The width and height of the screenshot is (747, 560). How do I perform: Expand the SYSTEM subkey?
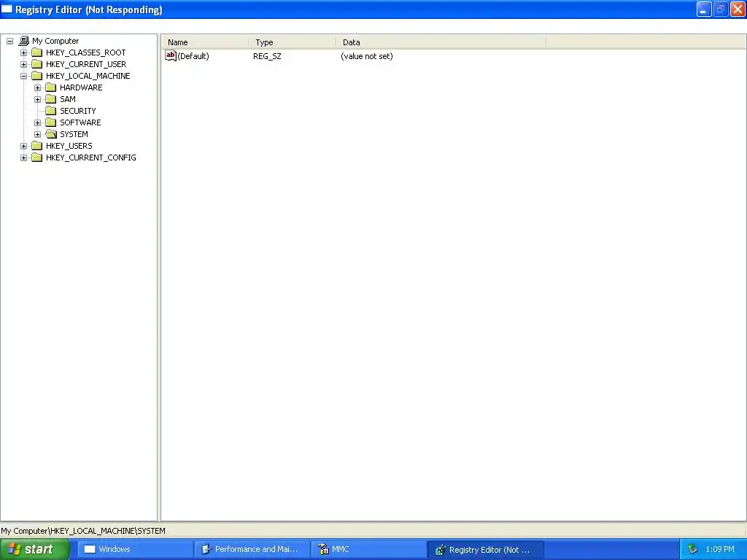tap(38, 134)
